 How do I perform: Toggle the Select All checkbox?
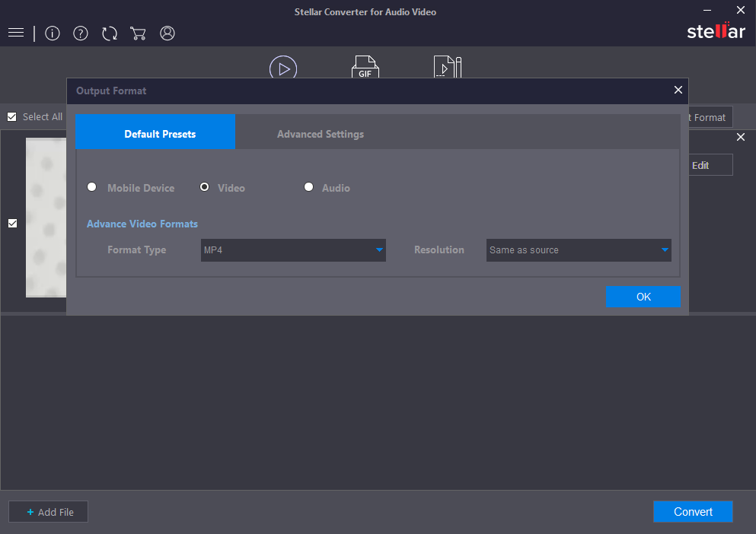pos(12,117)
